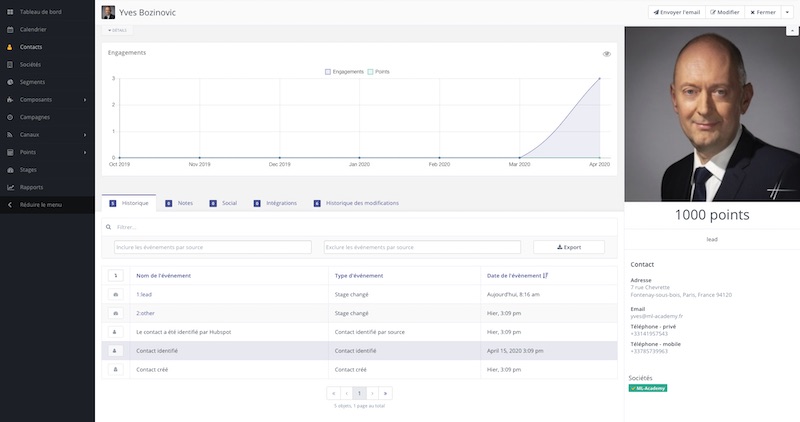The image size is (800, 422).
Task: Click the filter search magnifier icon
Action: [x=108, y=227]
